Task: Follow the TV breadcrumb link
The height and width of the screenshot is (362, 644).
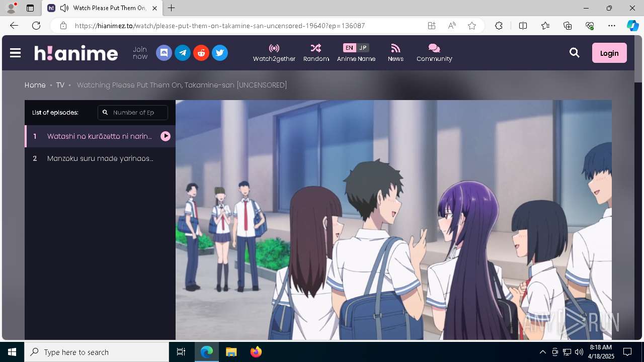Action: tap(60, 85)
